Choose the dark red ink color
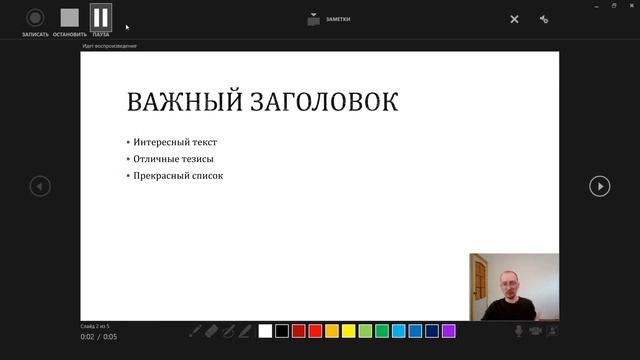The image size is (640, 360). point(299,331)
